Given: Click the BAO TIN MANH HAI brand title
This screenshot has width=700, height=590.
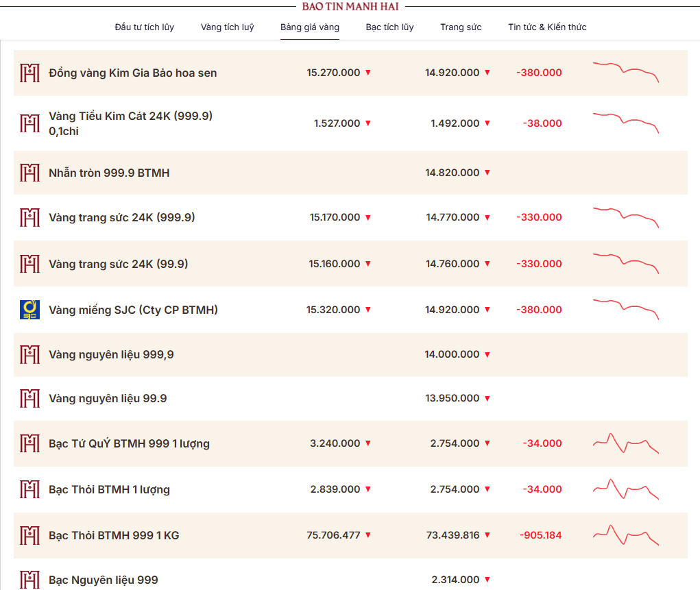Looking at the screenshot, I should 350,7.
